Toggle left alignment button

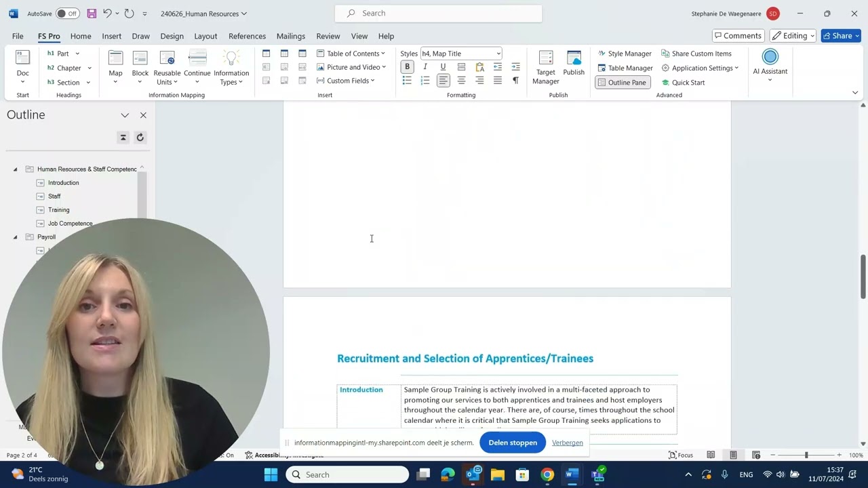tap(443, 81)
